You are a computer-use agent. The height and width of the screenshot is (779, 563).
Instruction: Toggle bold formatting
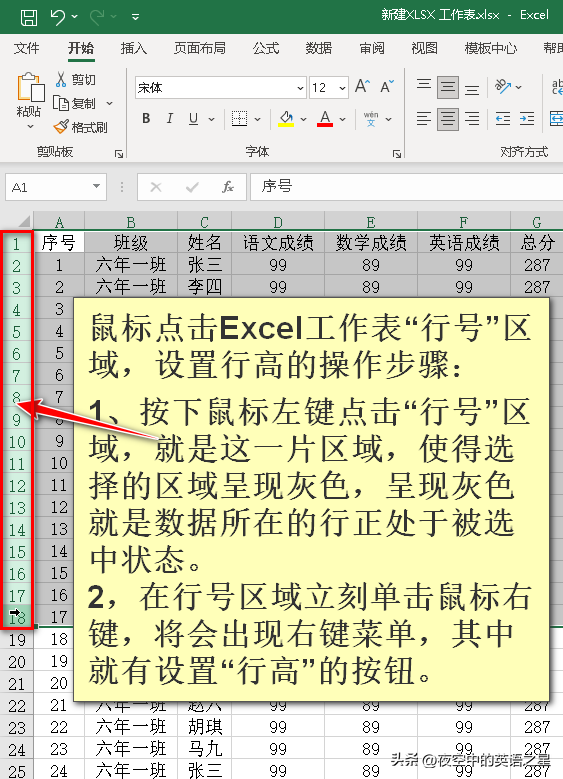[146, 118]
